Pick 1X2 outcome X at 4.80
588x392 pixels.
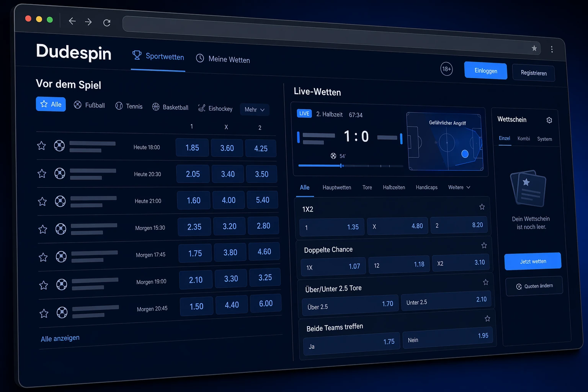[397, 226]
